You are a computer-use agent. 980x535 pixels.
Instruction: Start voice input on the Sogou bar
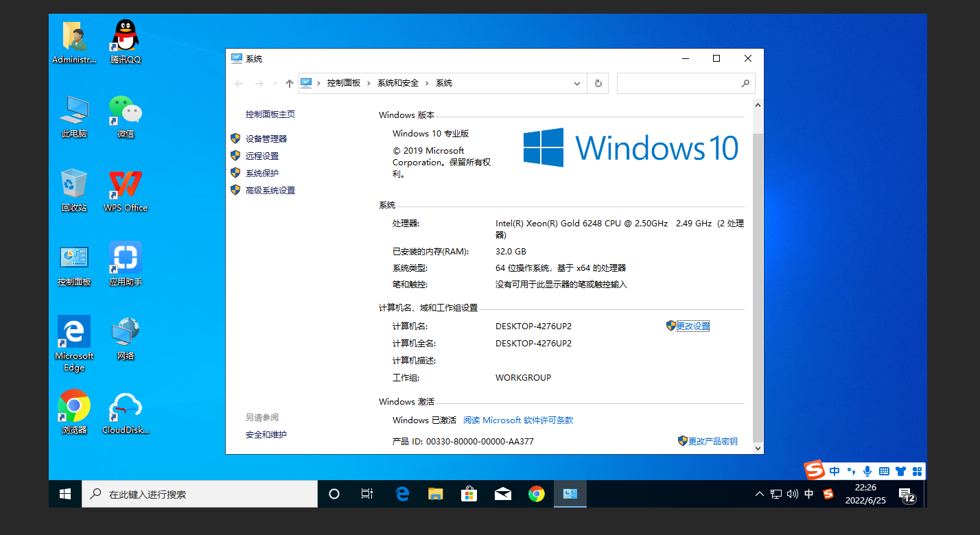tap(867, 471)
